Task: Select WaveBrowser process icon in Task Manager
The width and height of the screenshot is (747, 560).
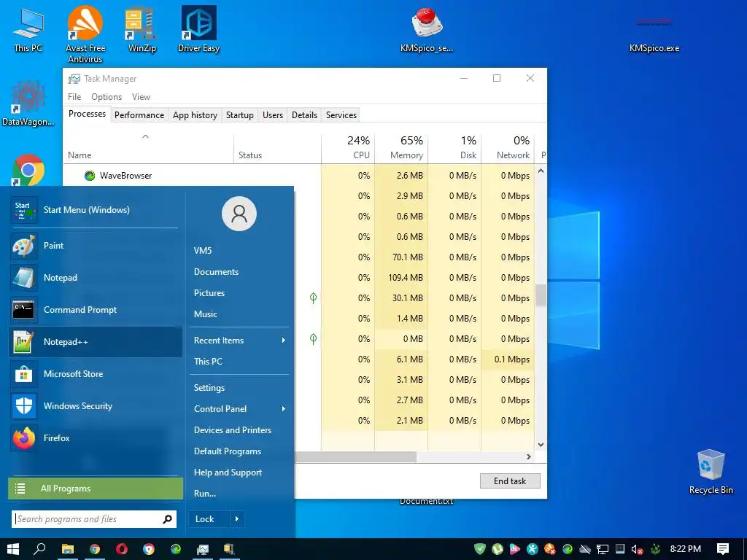Action: click(x=90, y=176)
